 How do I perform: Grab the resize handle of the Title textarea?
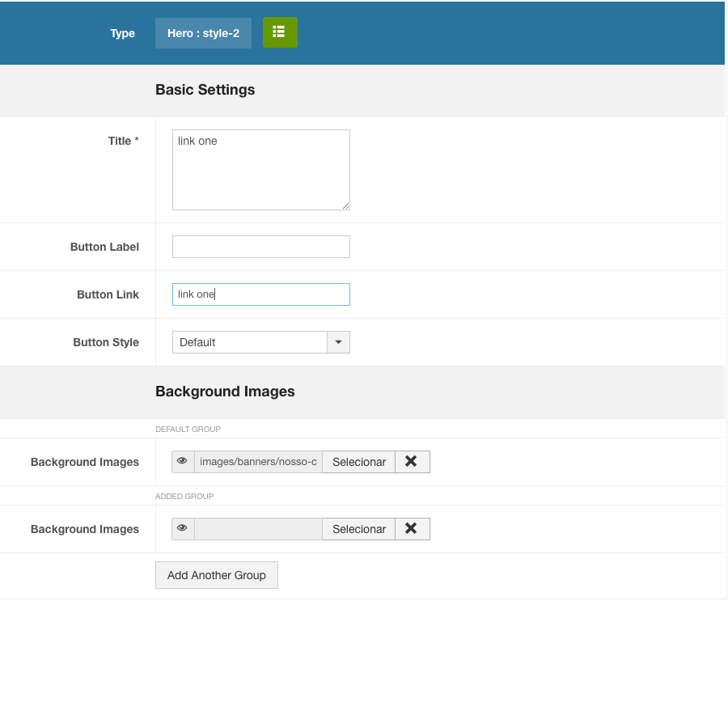345,205
